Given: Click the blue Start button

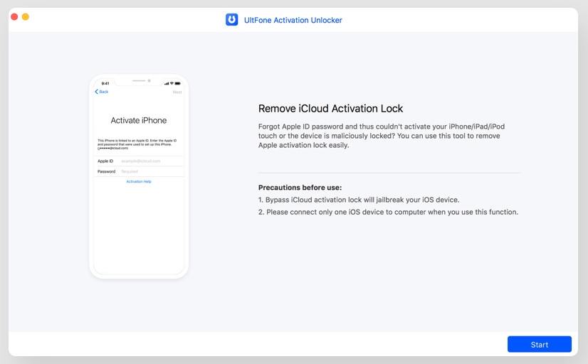Looking at the screenshot, I should 540,344.
